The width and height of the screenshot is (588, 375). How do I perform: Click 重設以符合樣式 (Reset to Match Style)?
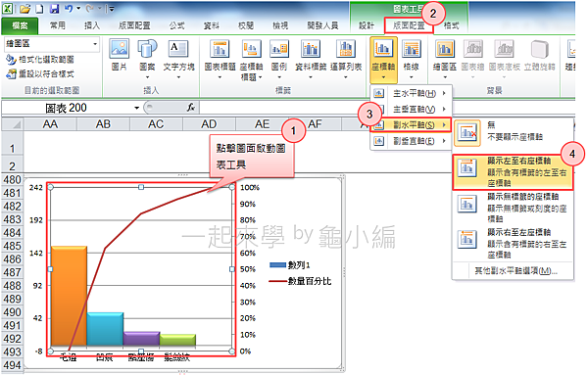[40, 73]
